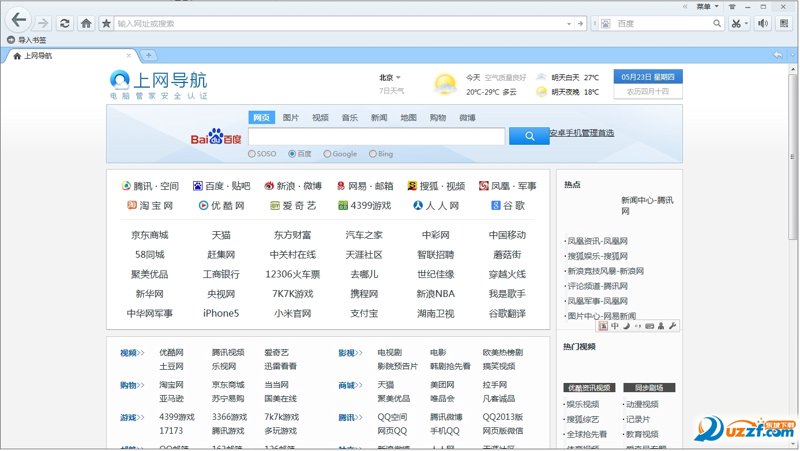The height and width of the screenshot is (451, 800).
Task: Open the browser home page icon
Action: (x=86, y=23)
